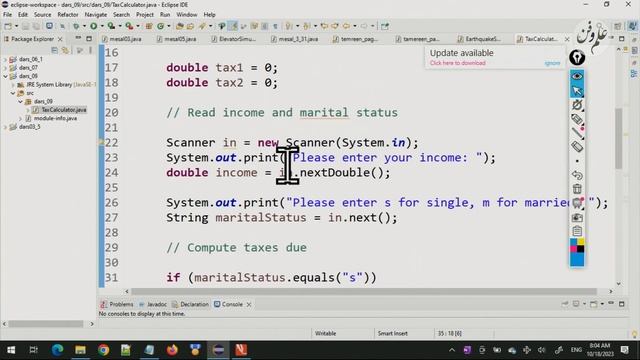The width and height of the screenshot is (640, 360).
Task: Close the TaxCalculator editor tab
Action: coord(567,39)
